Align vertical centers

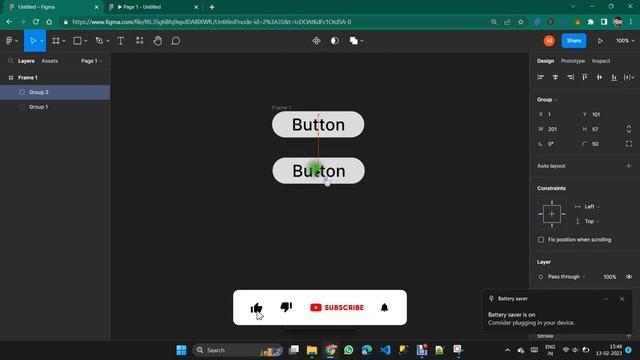(599, 77)
